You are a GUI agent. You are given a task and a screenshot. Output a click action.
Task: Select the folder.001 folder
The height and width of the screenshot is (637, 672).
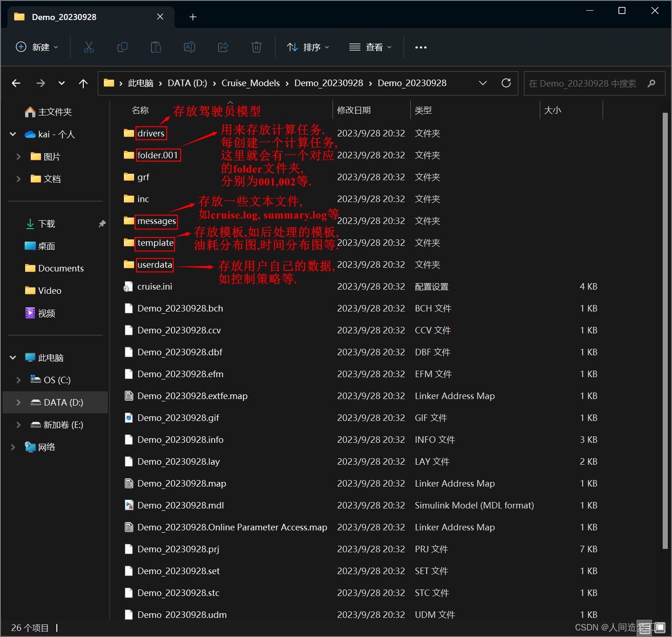pyautogui.click(x=157, y=155)
